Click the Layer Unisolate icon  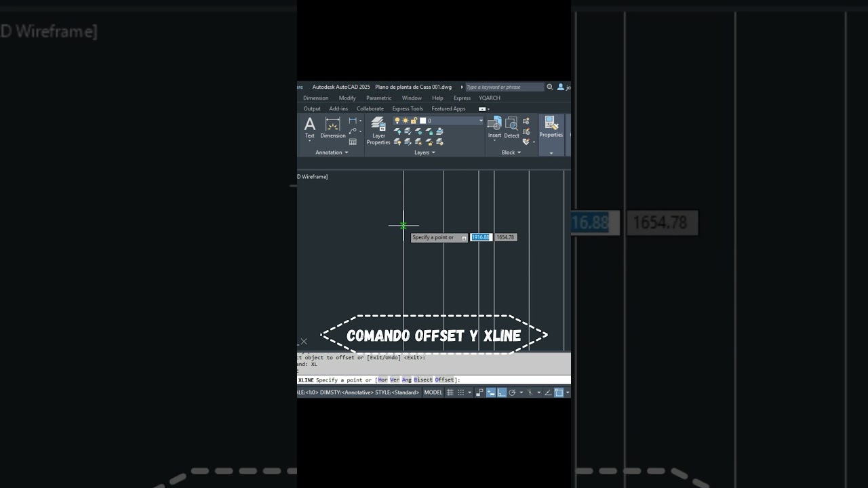point(408,142)
